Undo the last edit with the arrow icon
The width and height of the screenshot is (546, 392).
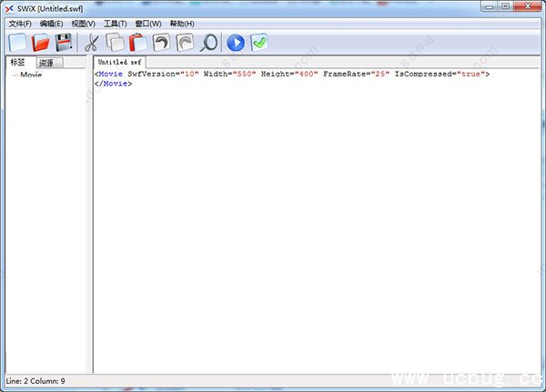point(161,42)
